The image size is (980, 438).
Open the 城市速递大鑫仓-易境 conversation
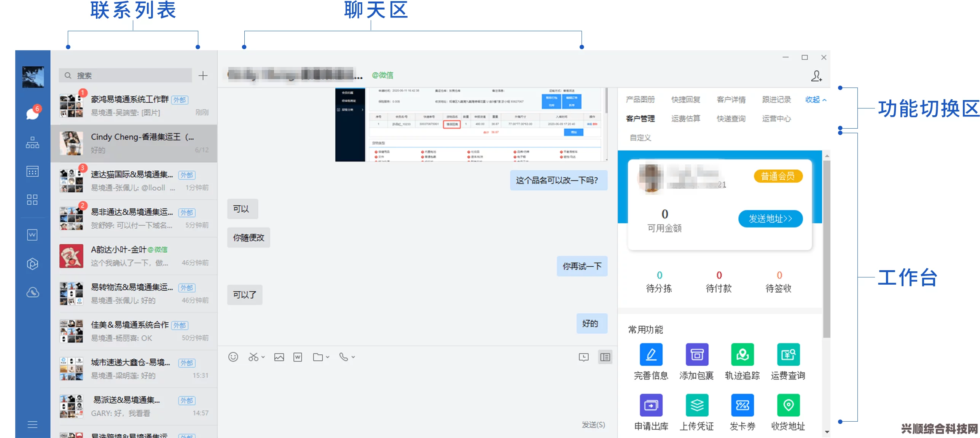coord(134,369)
